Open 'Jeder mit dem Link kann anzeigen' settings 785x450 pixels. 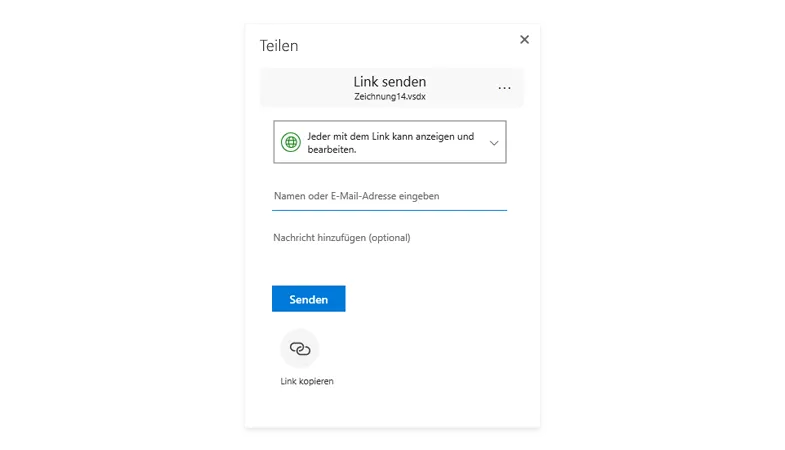pos(389,142)
